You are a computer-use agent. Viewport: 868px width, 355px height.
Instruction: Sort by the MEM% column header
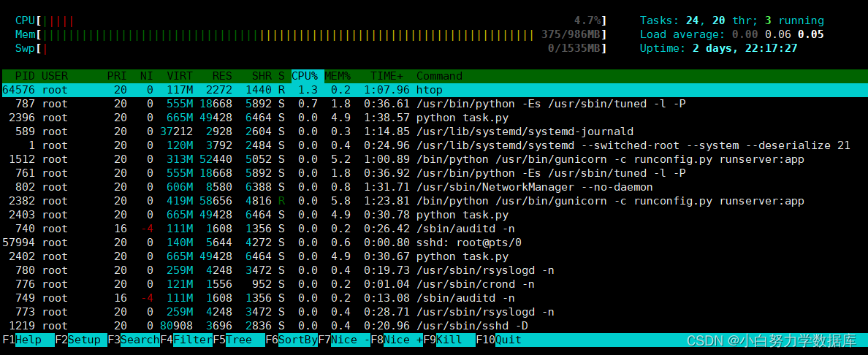(x=338, y=76)
